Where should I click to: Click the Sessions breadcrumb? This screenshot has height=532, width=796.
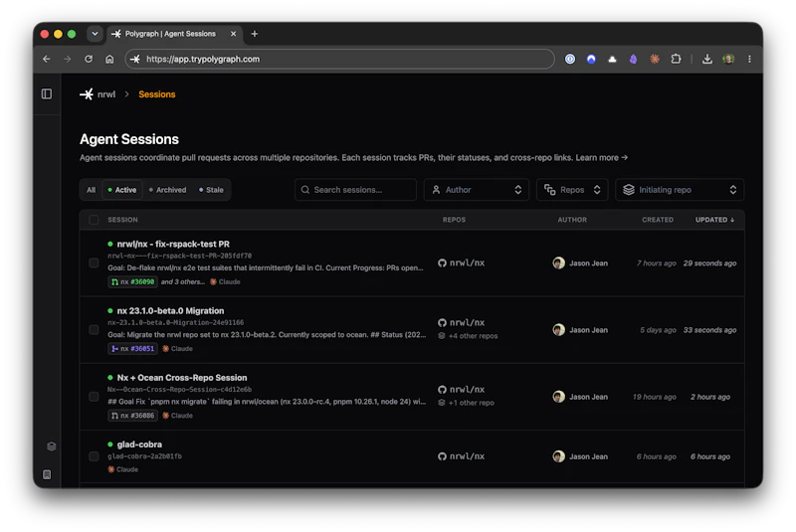[x=157, y=94]
